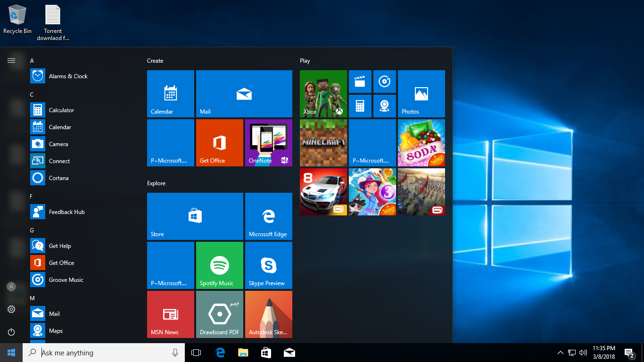Open the Spotify Music tile
The width and height of the screenshot is (644, 362).
tap(220, 265)
